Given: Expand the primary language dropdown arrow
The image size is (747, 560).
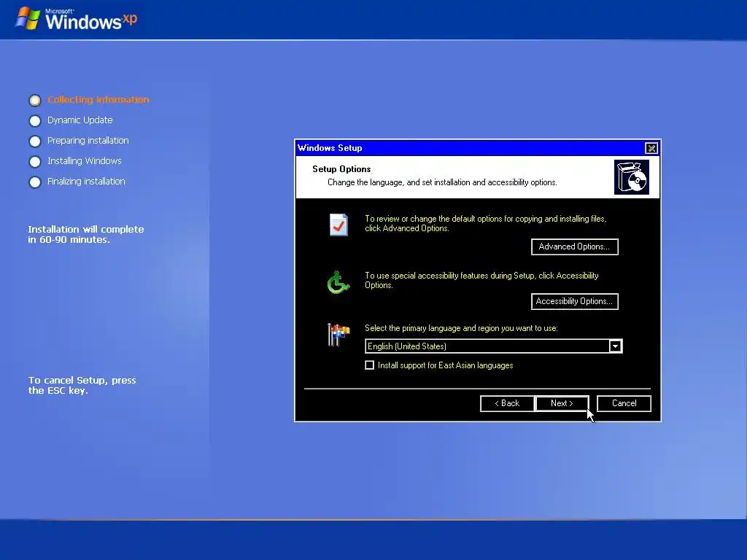Looking at the screenshot, I should click(615, 346).
